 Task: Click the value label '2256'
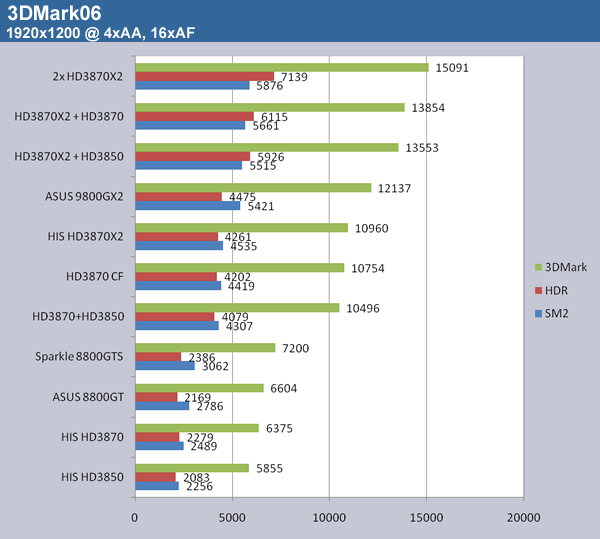(199, 487)
